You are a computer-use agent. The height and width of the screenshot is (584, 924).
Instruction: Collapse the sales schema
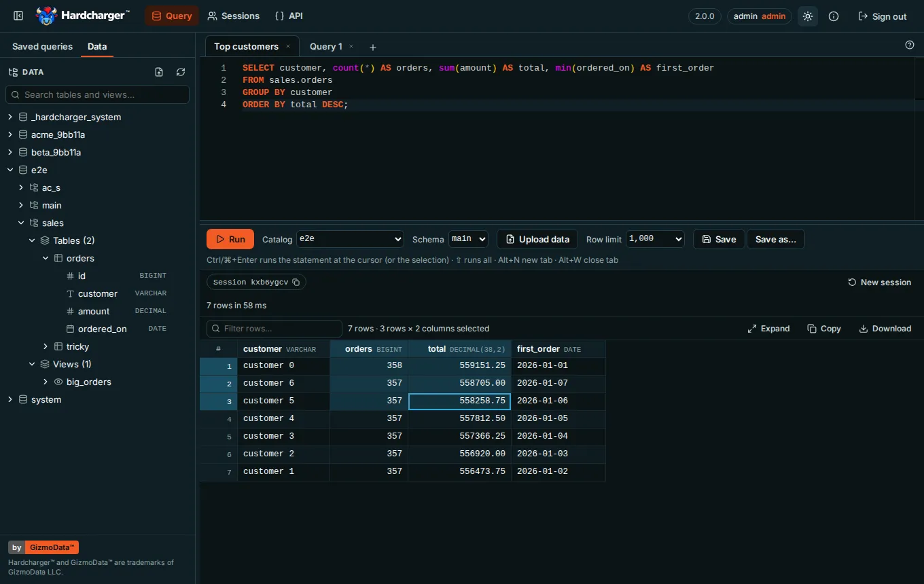[21, 223]
